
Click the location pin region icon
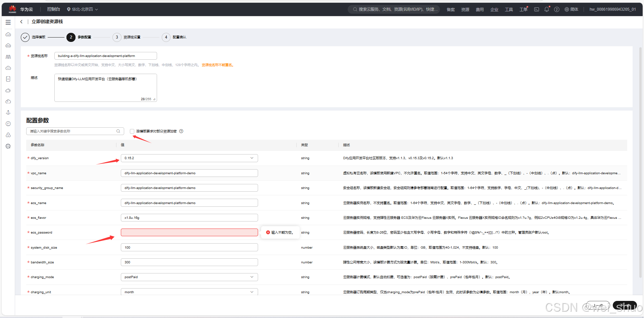point(69,9)
